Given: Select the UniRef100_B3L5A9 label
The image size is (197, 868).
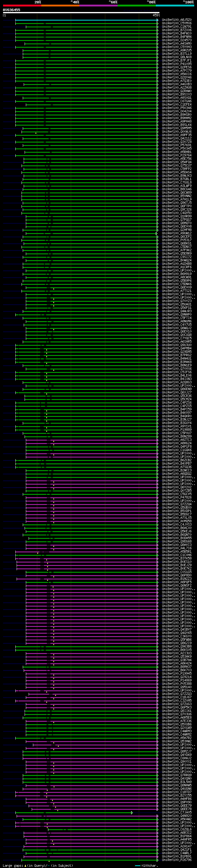Looking at the screenshot, I should tap(176, 782).
